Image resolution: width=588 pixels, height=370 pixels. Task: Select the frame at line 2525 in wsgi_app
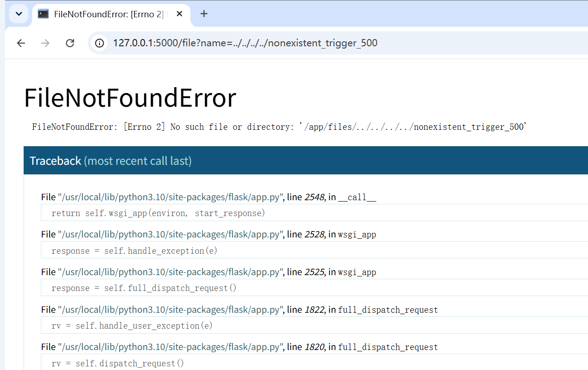[x=209, y=272]
